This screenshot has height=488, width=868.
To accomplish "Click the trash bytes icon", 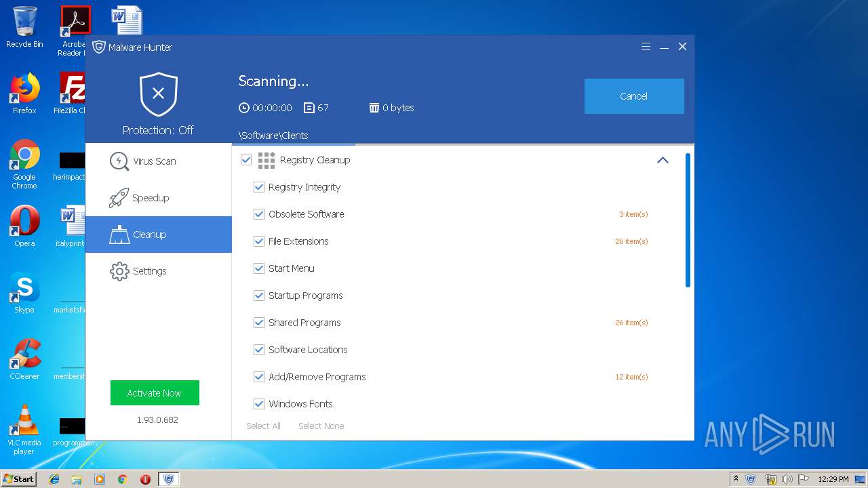I will pos(374,108).
